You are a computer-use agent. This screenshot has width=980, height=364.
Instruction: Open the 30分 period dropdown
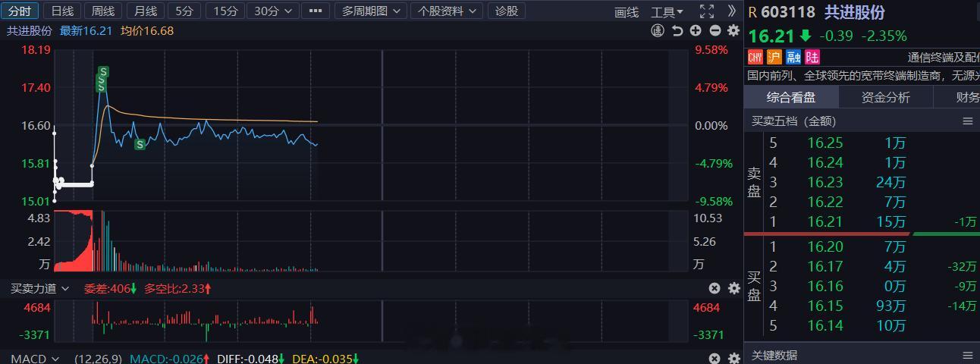(x=273, y=11)
